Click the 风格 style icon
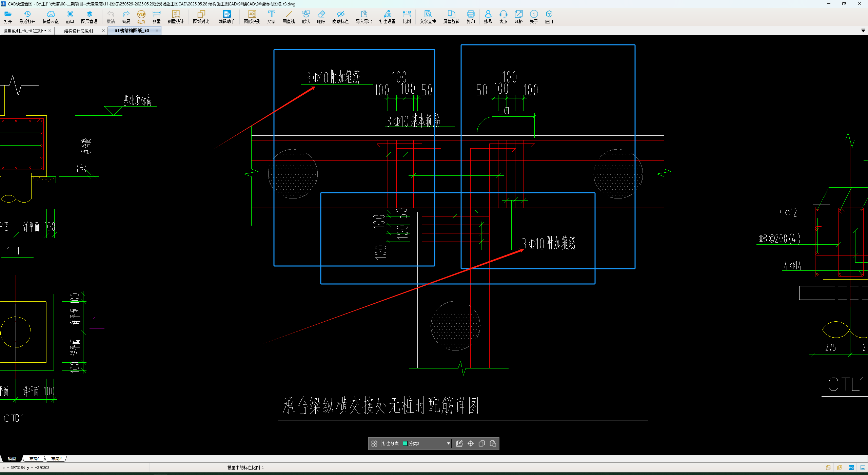The image size is (868, 475). (x=518, y=17)
